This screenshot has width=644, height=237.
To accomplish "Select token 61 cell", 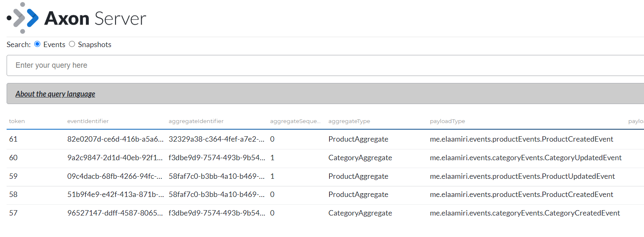I will point(13,139).
